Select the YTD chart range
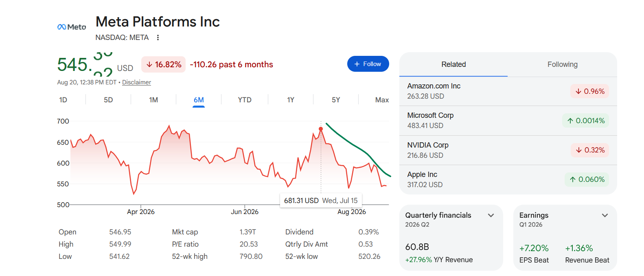Viewport: 644px width, 276px height. point(245,100)
